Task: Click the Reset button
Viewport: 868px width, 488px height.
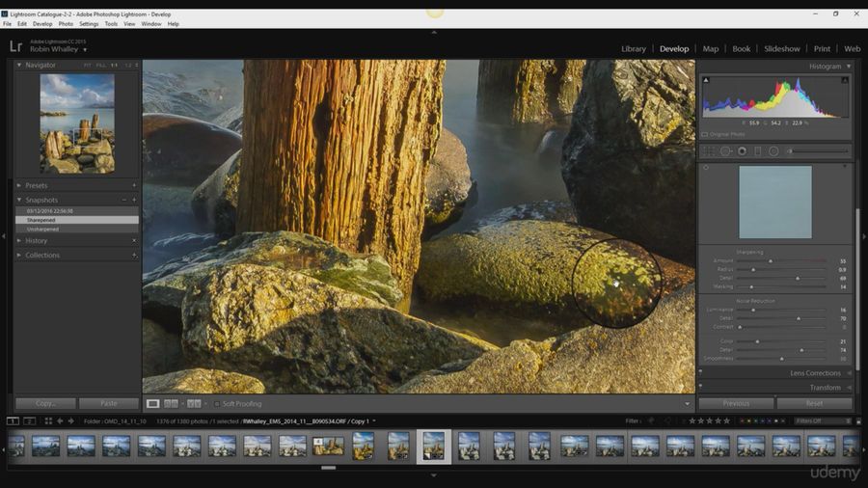Action: (x=814, y=403)
